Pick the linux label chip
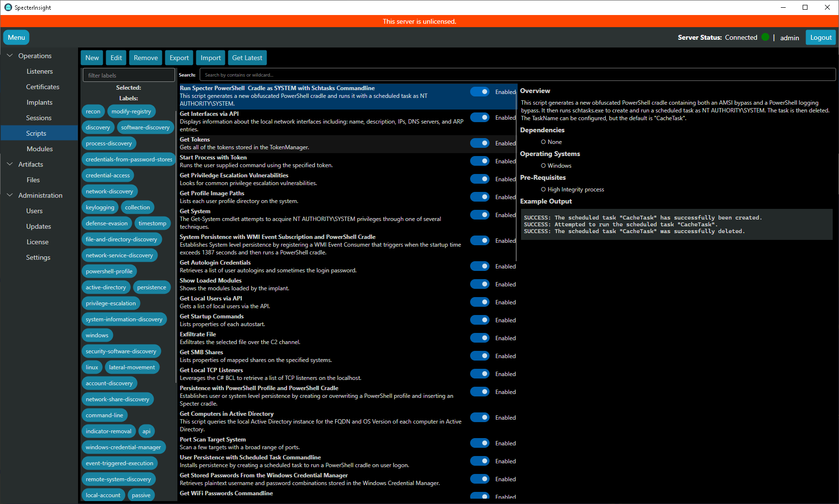Screen dimensions: 839x504 (92, 367)
